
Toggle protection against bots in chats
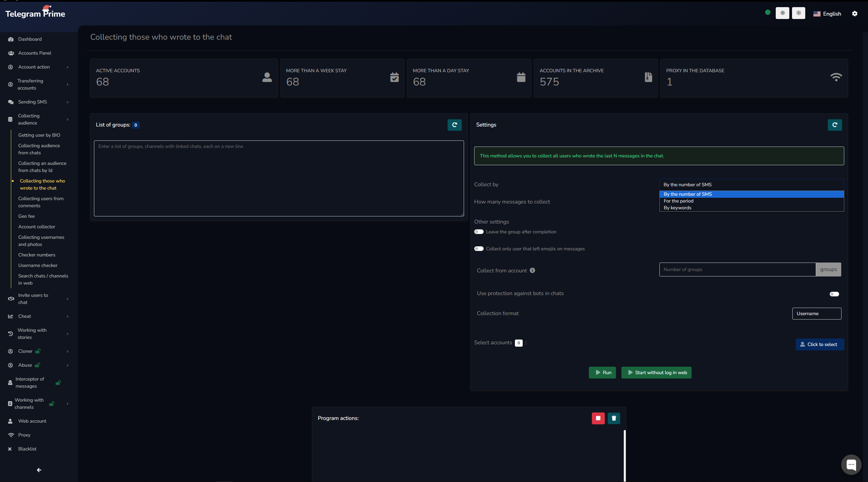pyautogui.click(x=834, y=294)
